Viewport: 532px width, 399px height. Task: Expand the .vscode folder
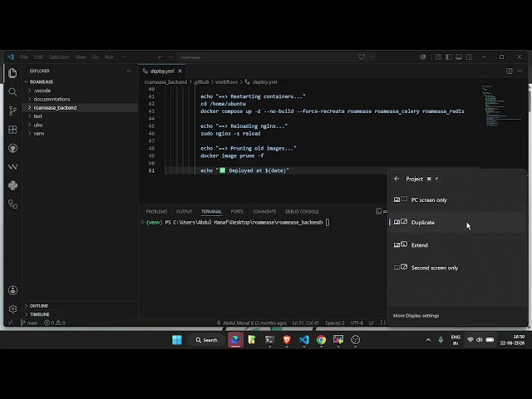click(x=80, y=91)
